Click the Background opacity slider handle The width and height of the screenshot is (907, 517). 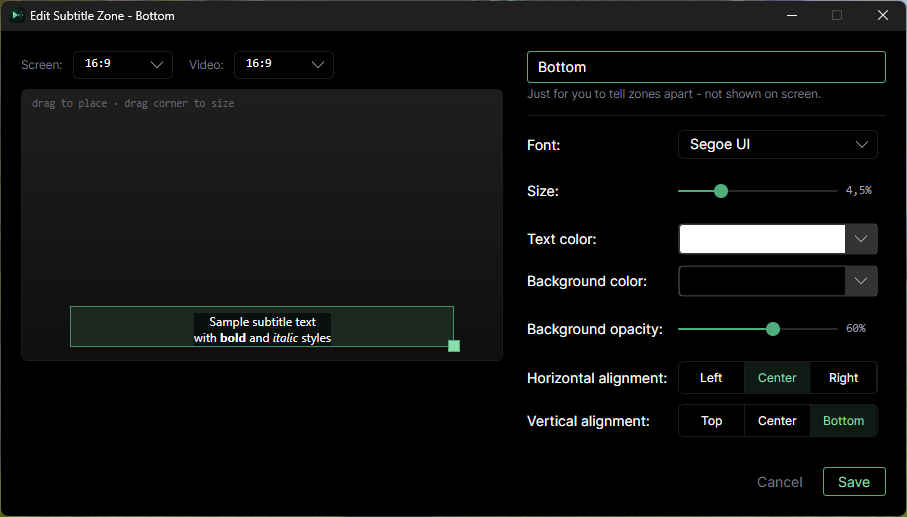pos(773,329)
